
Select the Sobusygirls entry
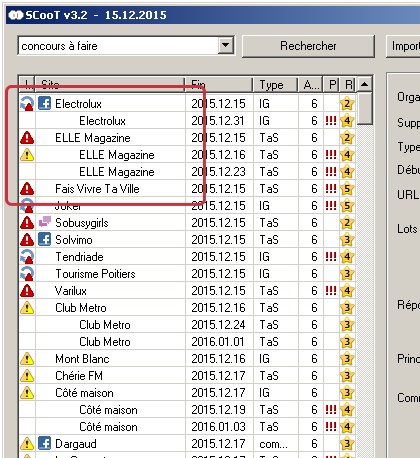pyautogui.click(x=187, y=223)
